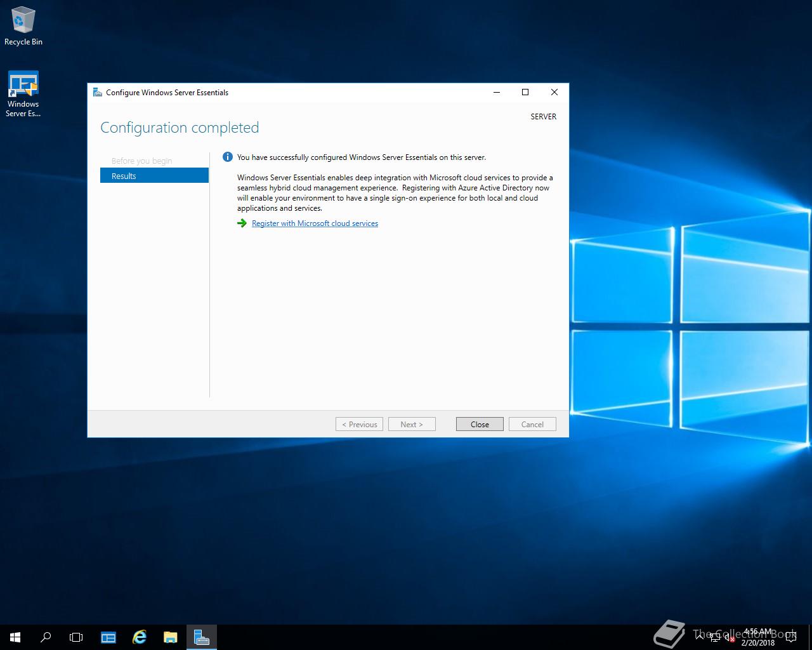The width and height of the screenshot is (812, 650).
Task: Click the wizard title bar app icon
Action: 97,93
